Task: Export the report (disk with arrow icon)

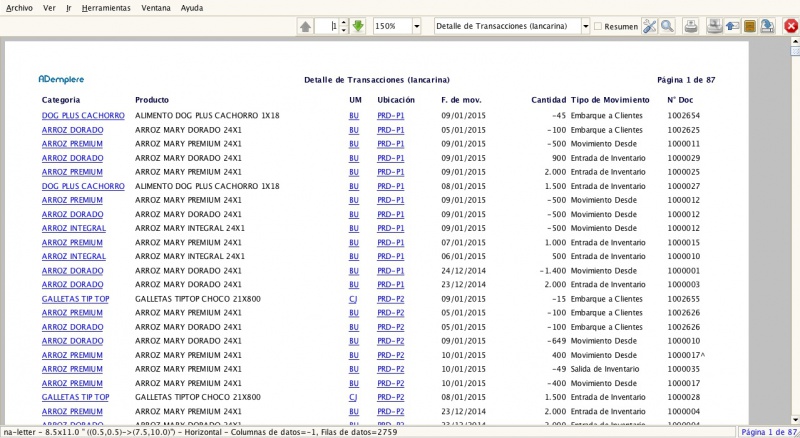Action: tap(767, 26)
